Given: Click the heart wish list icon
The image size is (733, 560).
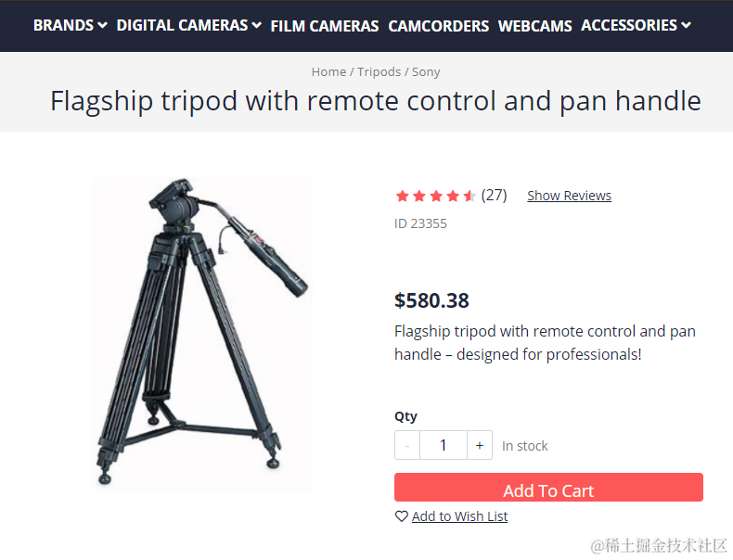Looking at the screenshot, I should click(x=401, y=516).
